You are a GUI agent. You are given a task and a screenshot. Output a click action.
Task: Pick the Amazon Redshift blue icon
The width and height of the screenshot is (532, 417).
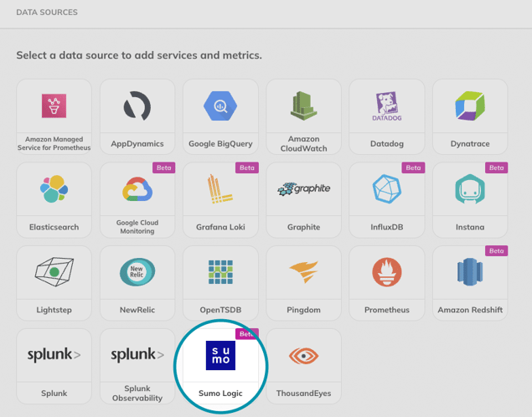click(x=470, y=272)
